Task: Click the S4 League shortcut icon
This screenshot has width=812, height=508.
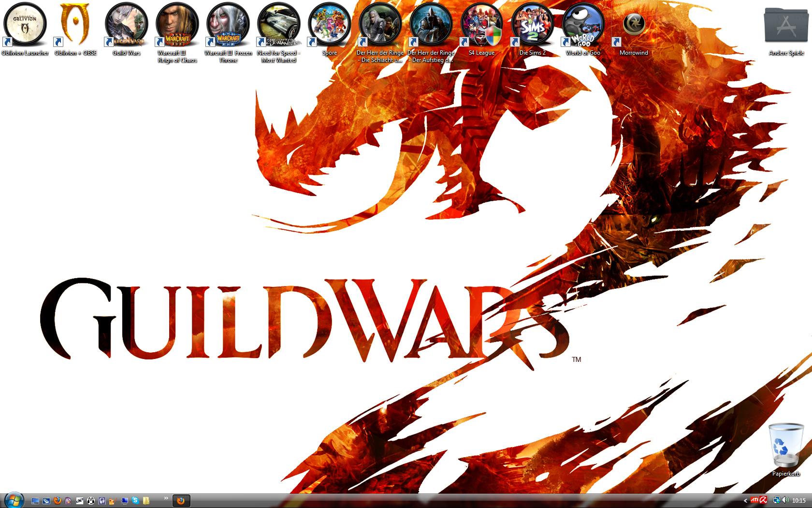Action: pyautogui.click(x=482, y=24)
